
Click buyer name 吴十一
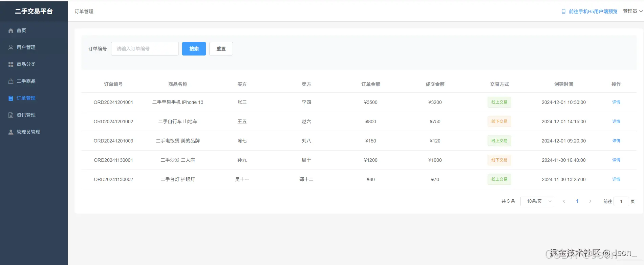(242, 179)
